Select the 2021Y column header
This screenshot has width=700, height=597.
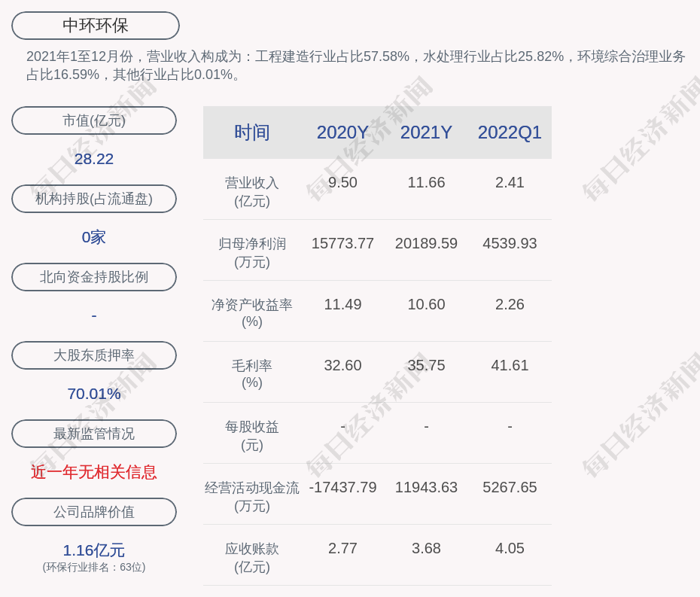tap(426, 132)
